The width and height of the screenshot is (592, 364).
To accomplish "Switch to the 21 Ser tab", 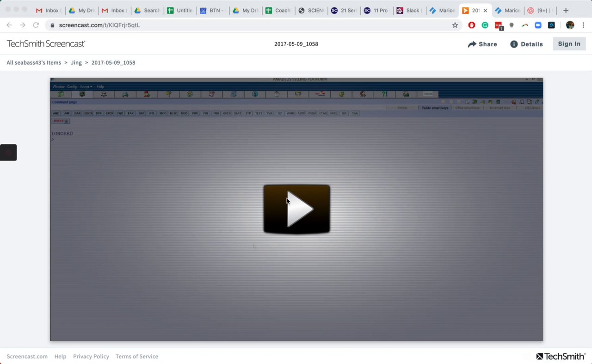I will 344,10.
